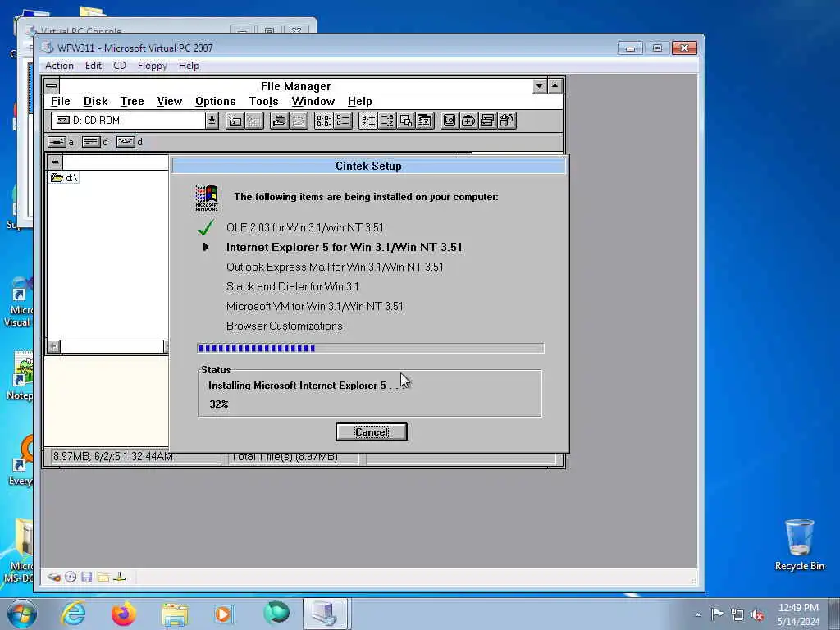The height and width of the screenshot is (630, 840).
Task: Click the Sort by Type icon
Action: [387, 121]
